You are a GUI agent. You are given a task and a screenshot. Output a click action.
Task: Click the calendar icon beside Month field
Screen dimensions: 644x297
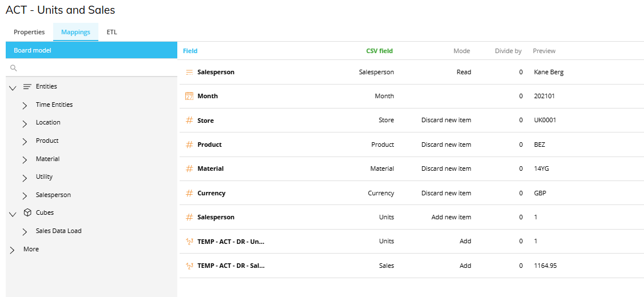click(x=189, y=96)
